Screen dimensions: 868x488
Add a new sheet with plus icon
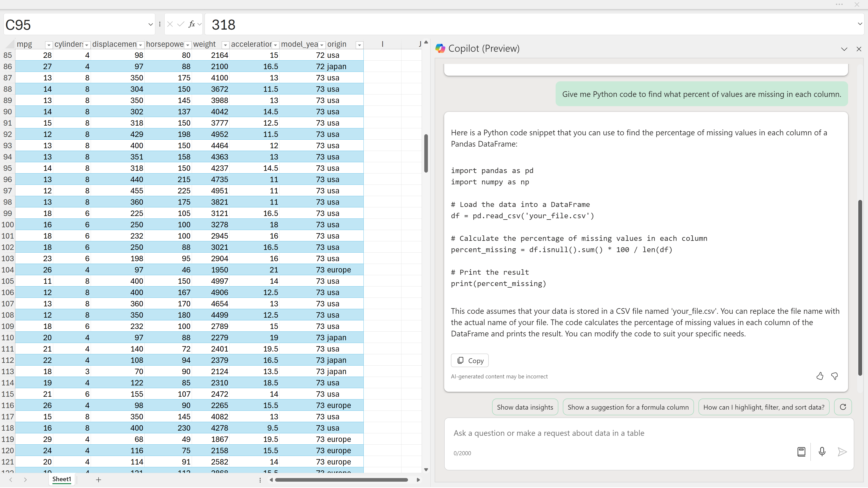pyautogui.click(x=98, y=480)
